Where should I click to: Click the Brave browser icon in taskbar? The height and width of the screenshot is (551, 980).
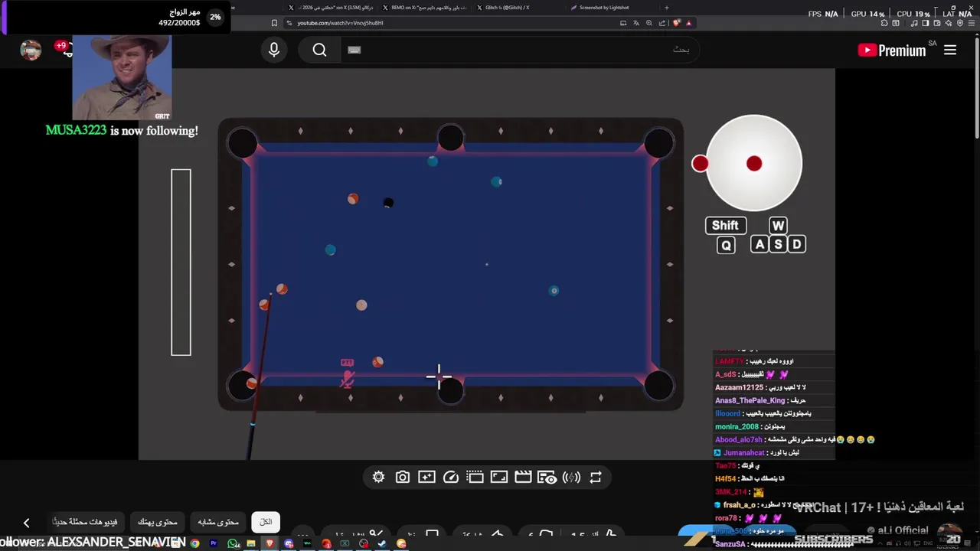coord(269,543)
